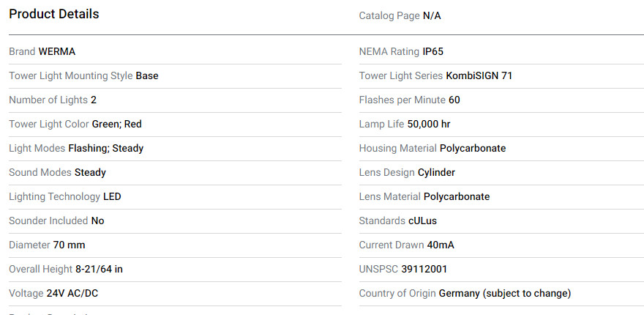Click the Flashes per Minute value 60
Image resolution: width=644 pixels, height=315 pixels.
click(454, 100)
